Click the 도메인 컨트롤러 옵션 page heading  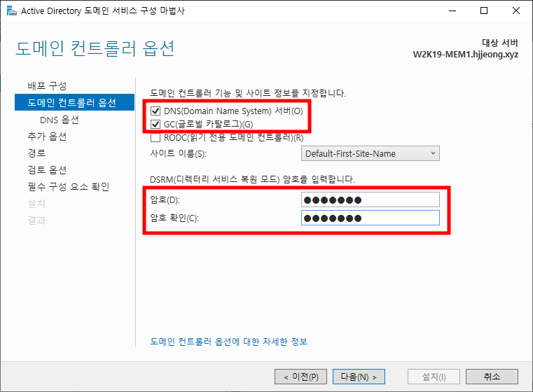point(95,48)
